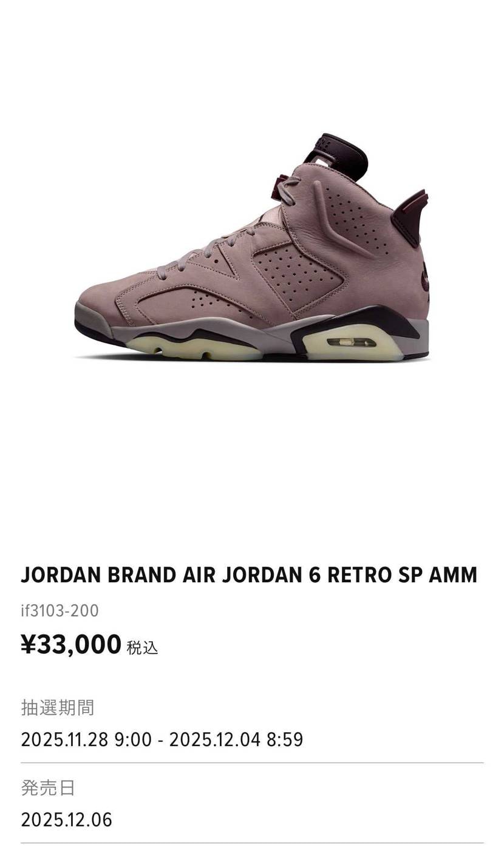Select the JORDAN BRAND AIR JORDAN 6 title
504x847 pixels.
click(249, 575)
